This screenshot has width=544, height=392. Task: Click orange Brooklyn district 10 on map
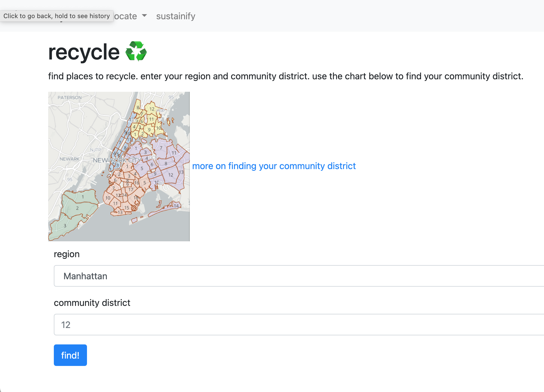tap(108, 198)
